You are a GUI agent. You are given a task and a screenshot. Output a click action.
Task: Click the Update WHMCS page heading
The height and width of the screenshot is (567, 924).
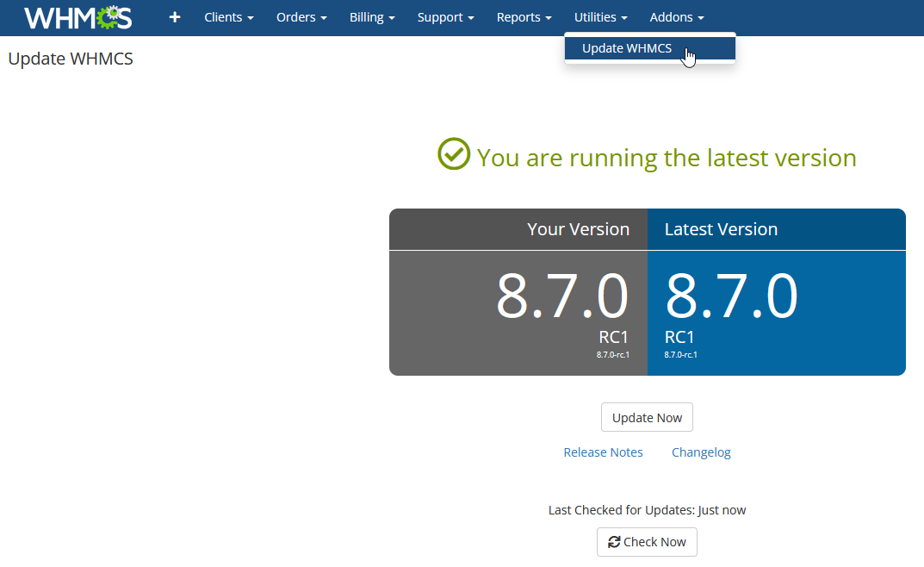point(71,59)
